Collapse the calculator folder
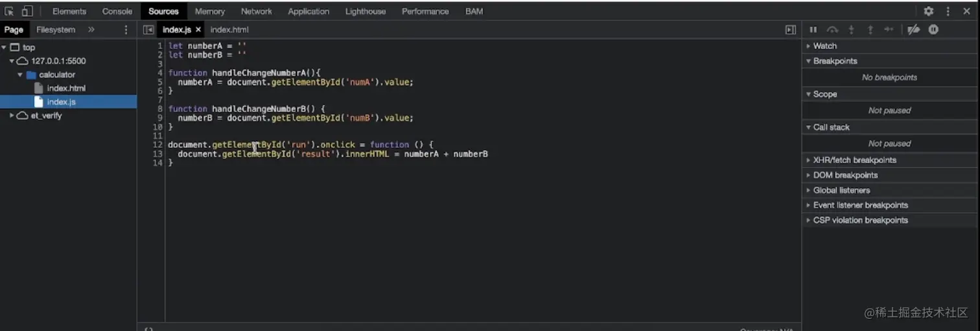980x331 pixels. tap(20, 75)
